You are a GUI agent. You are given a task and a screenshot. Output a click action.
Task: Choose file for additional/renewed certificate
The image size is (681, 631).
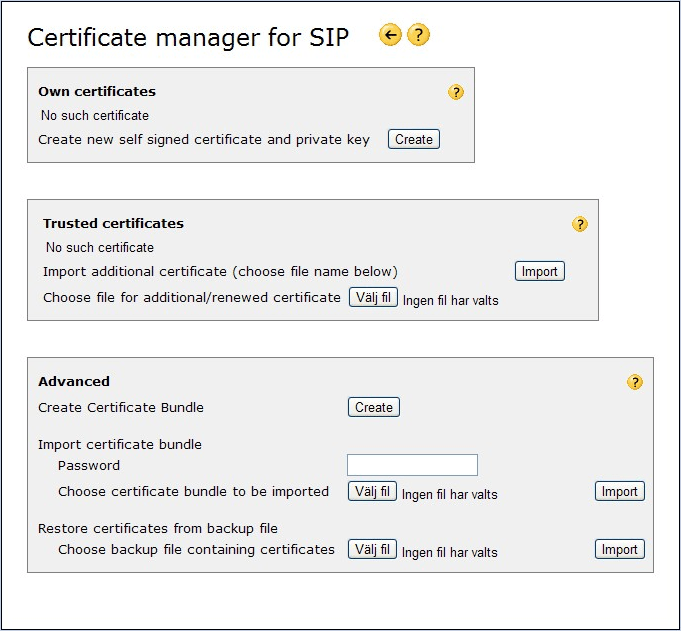pyautogui.click(x=373, y=298)
